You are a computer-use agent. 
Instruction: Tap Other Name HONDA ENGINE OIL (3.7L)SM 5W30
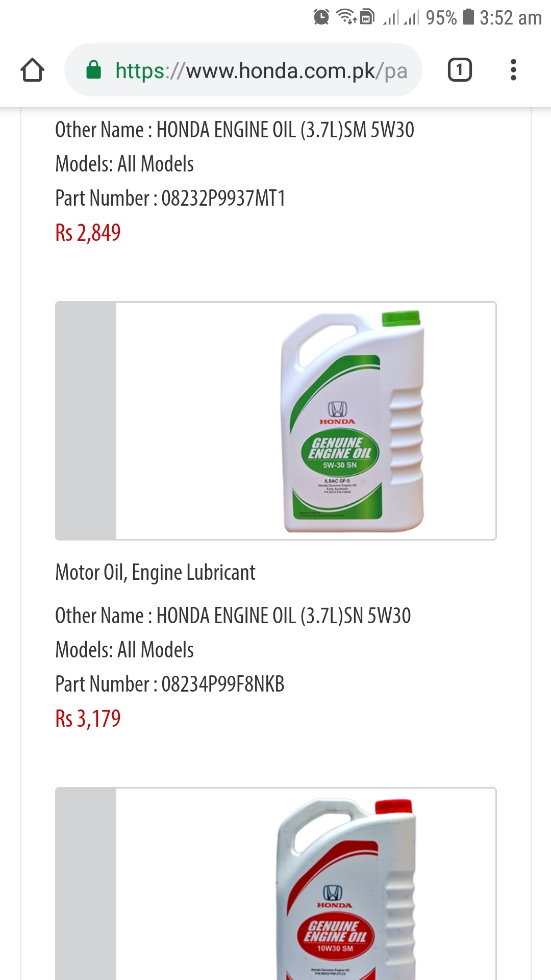pyautogui.click(x=235, y=130)
